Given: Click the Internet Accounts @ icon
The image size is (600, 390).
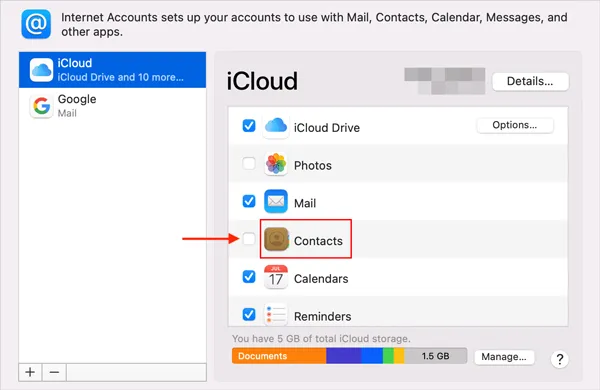Looking at the screenshot, I should (36, 24).
